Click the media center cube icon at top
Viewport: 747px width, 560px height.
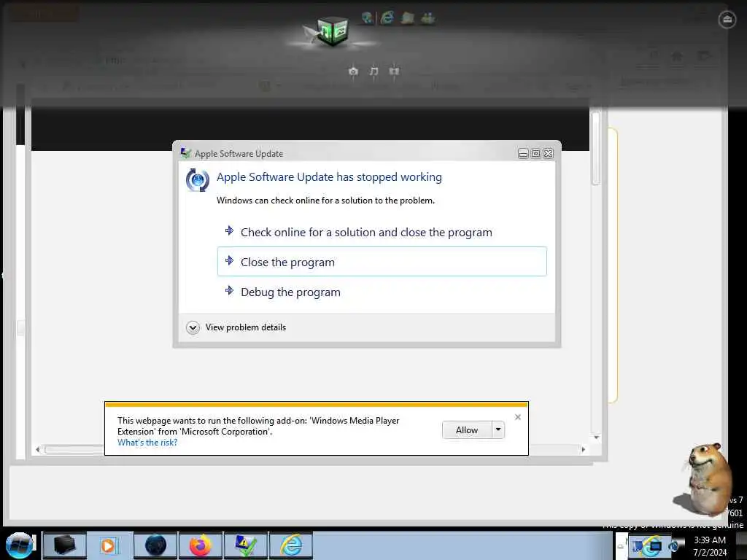[x=332, y=31]
